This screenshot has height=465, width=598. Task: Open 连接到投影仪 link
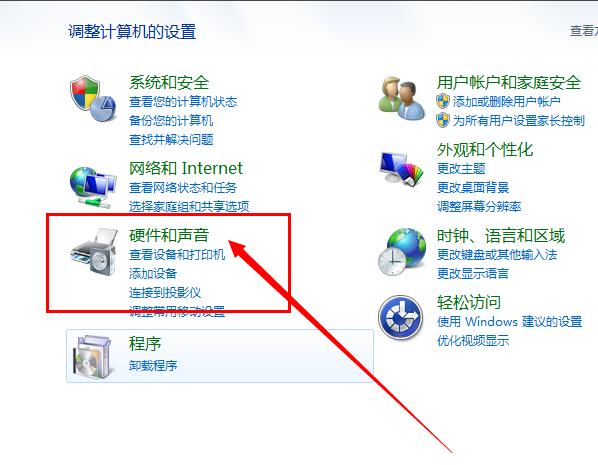pos(165,293)
